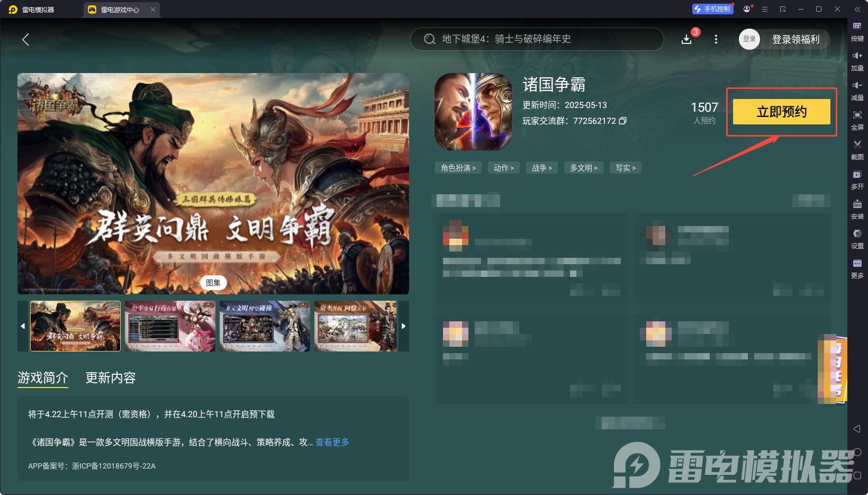The width and height of the screenshot is (868, 495).
Task: Select the 群英问鼎 文明争霸 thumbnail
Action: [76, 326]
